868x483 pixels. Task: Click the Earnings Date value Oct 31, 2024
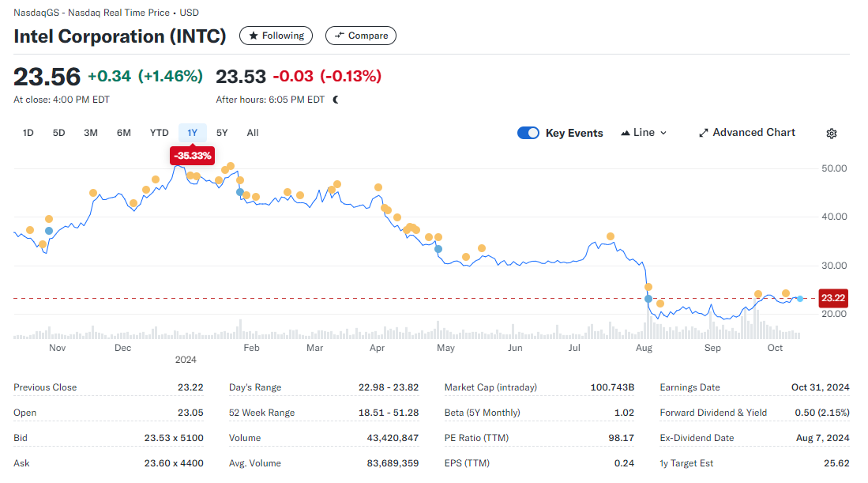tap(820, 387)
